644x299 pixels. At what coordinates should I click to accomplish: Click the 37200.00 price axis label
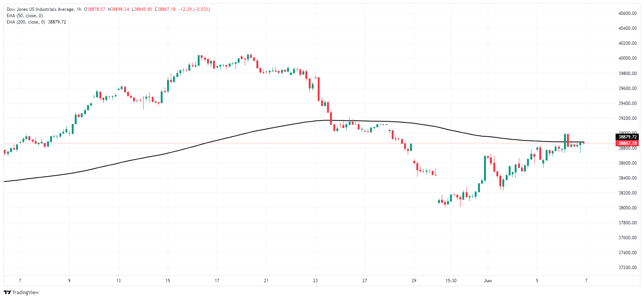[628, 268]
